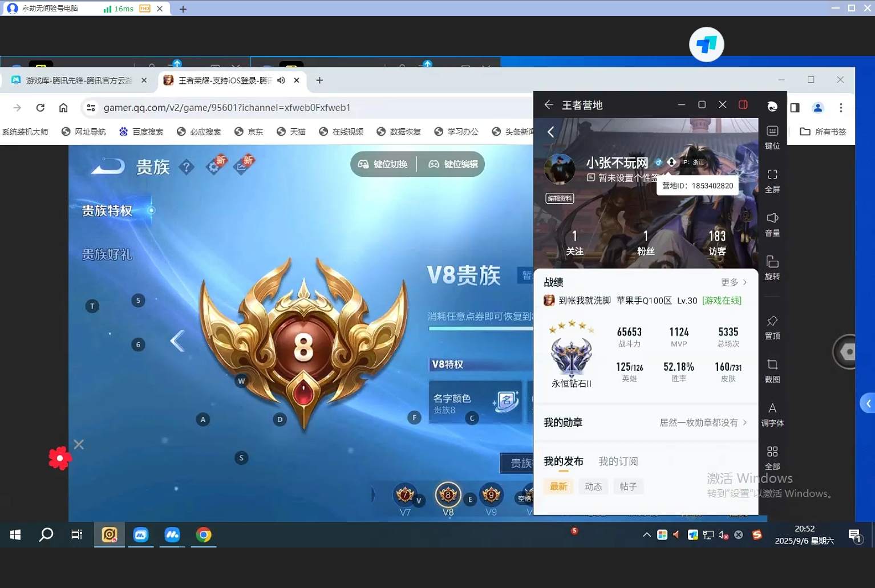Filter posts by 帖子

pos(628,486)
